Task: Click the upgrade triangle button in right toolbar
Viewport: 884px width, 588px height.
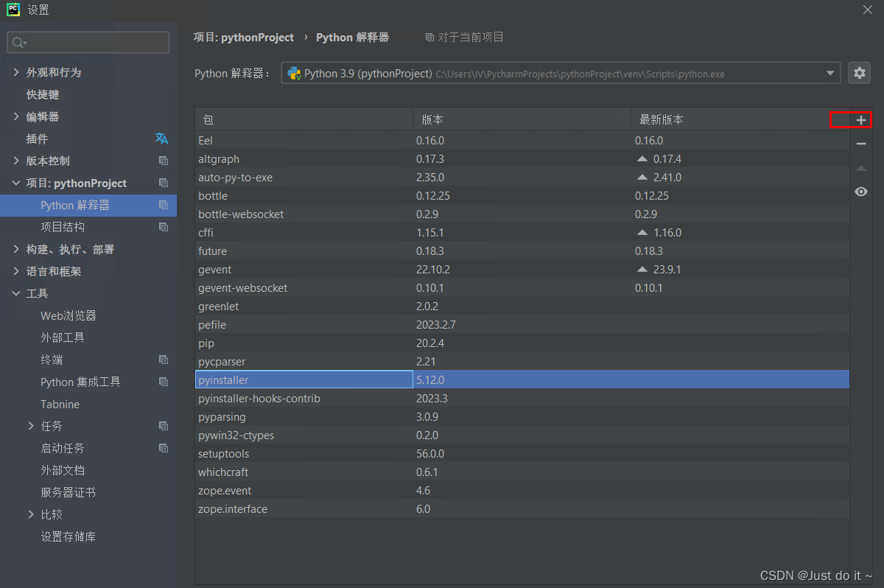Action: (x=860, y=168)
